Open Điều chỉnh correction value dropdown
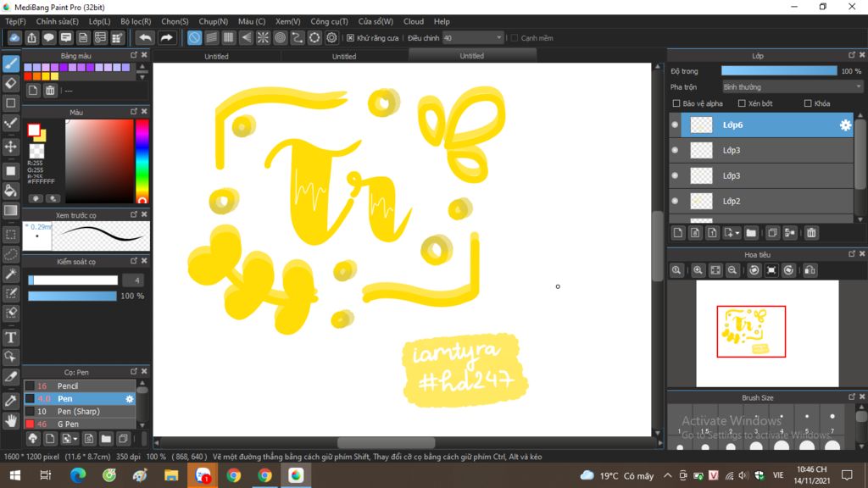The image size is (868, 488). point(473,38)
